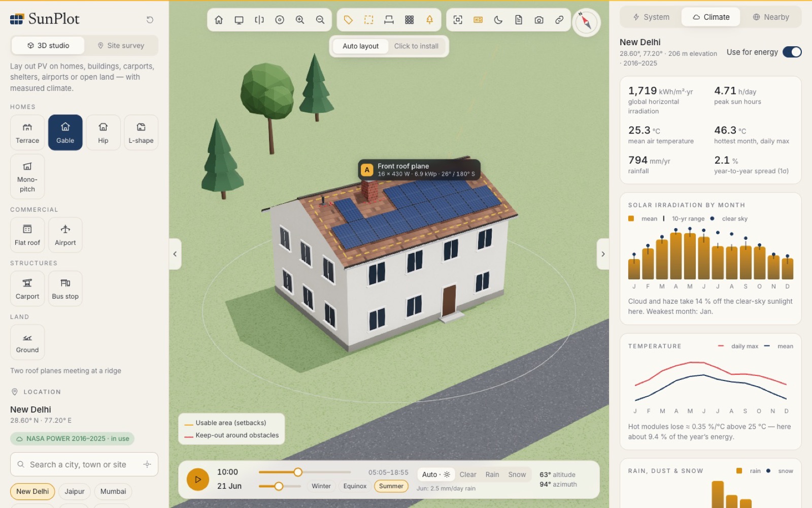Take a snapshot with the camera icon

tap(539, 20)
